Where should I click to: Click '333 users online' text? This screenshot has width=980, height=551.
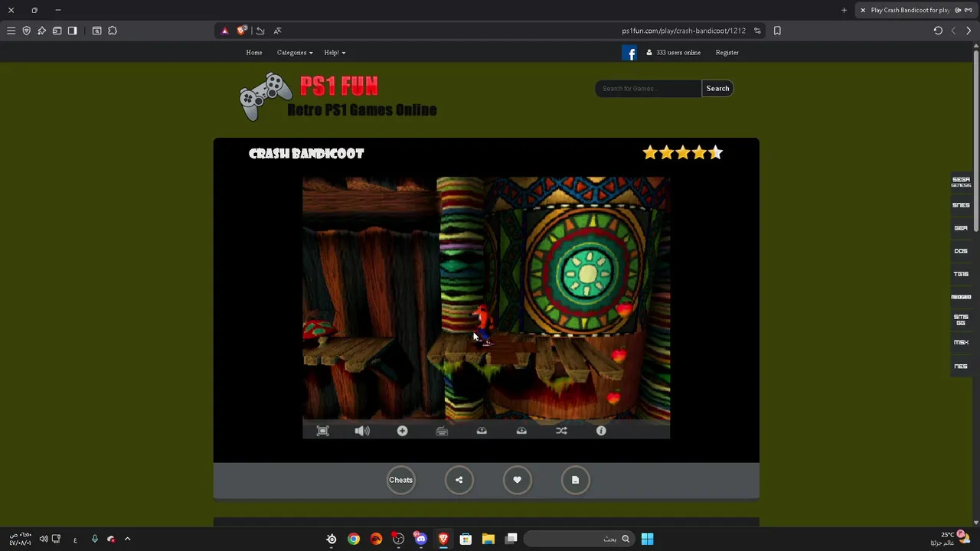[x=678, y=53]
